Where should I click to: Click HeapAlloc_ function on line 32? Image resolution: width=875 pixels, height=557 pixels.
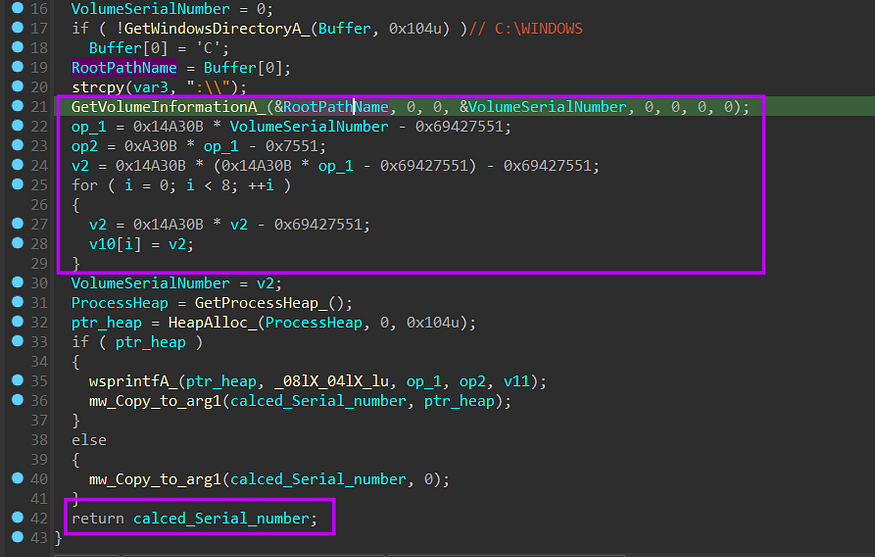pos(213,323)
